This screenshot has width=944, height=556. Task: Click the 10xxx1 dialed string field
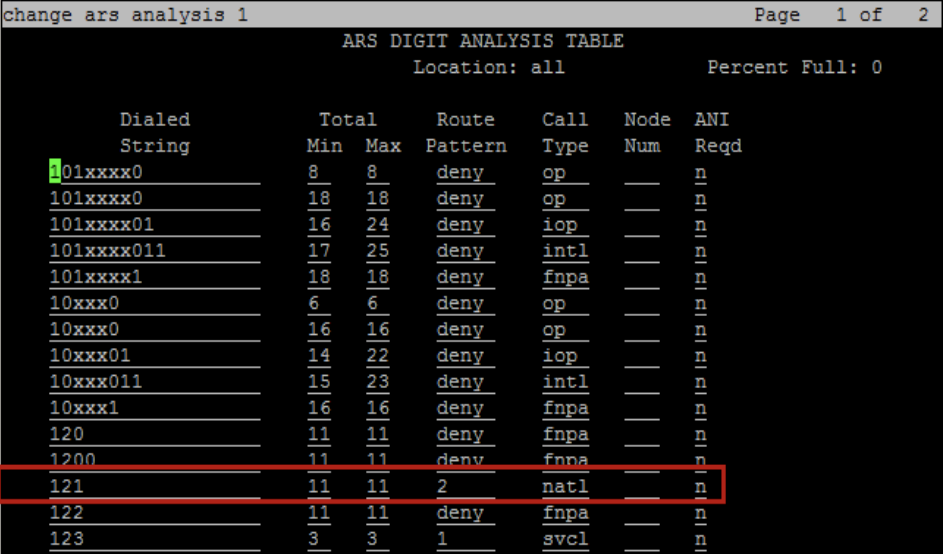155,408
